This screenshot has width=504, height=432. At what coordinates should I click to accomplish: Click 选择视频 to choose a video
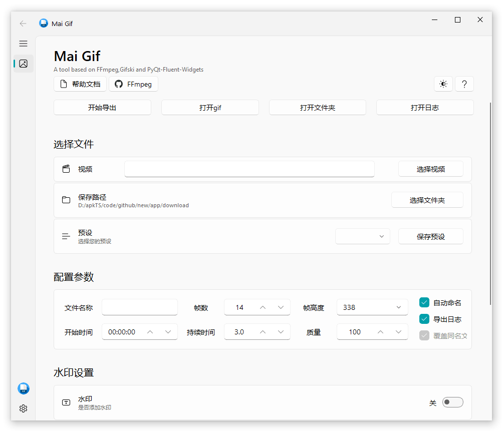point(431,169)
